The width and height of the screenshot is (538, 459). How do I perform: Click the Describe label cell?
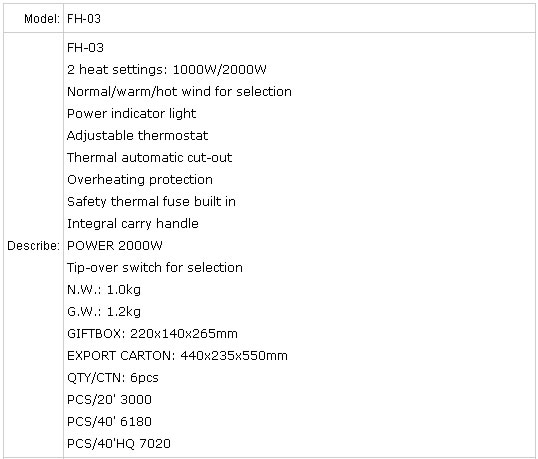[x=33, y=246]
